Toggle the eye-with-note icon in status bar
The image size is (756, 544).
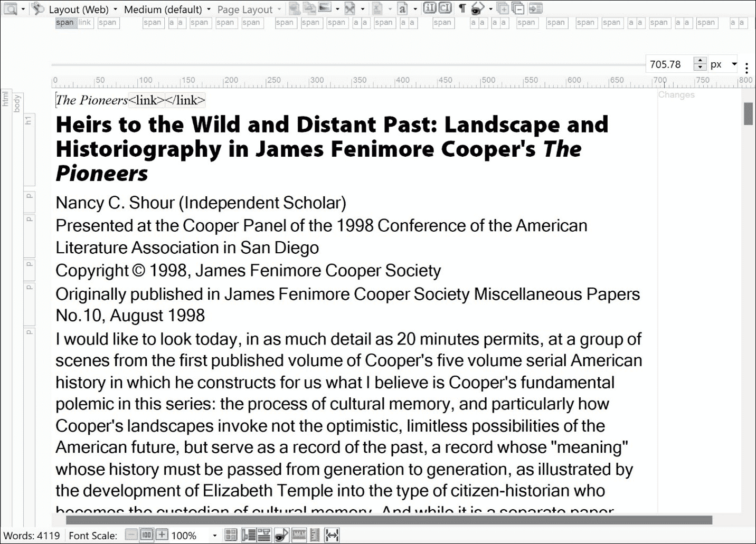281,535
